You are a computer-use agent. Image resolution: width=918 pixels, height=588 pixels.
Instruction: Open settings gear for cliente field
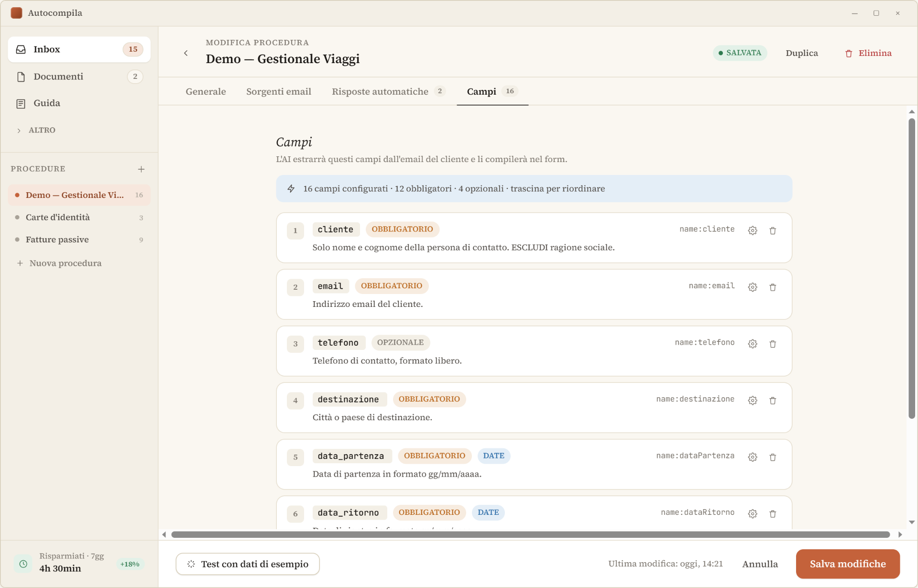[753, 230]
